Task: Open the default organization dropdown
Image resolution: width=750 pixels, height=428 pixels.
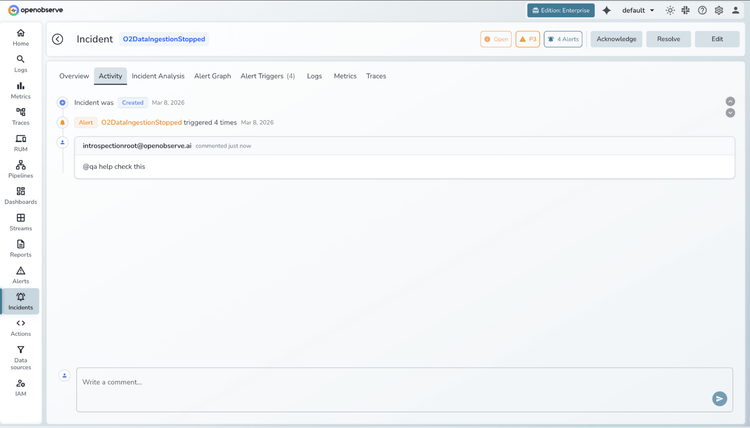Action: 638,10
